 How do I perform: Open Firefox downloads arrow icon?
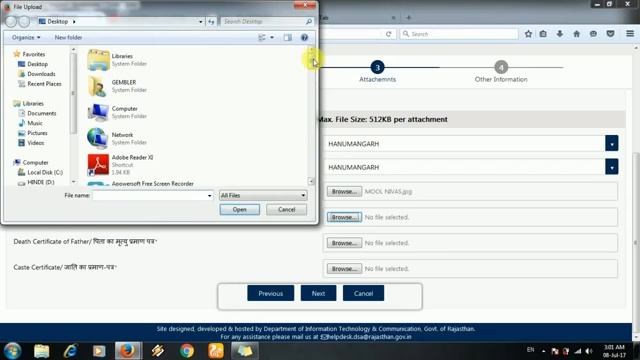pyautogui.click(x=560, y=34)
